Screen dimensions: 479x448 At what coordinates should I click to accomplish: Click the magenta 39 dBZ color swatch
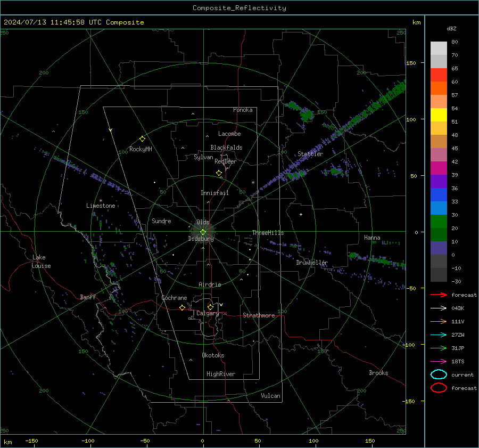tap(439, 168)
